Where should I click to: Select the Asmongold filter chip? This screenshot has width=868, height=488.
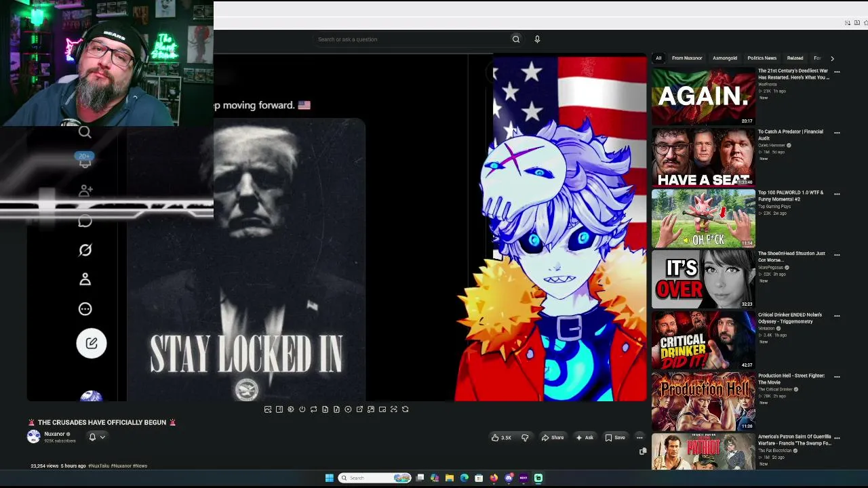click(725, 58)
